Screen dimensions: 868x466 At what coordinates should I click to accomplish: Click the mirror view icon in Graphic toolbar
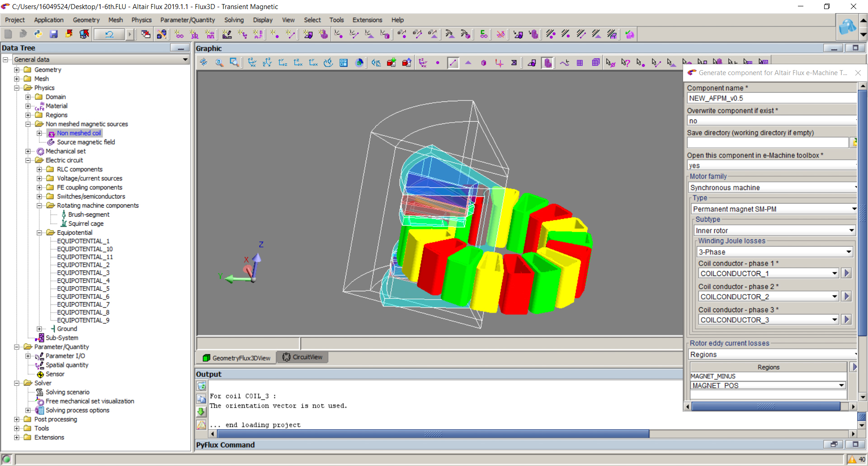pyautogui.click(x=376, y=63)
